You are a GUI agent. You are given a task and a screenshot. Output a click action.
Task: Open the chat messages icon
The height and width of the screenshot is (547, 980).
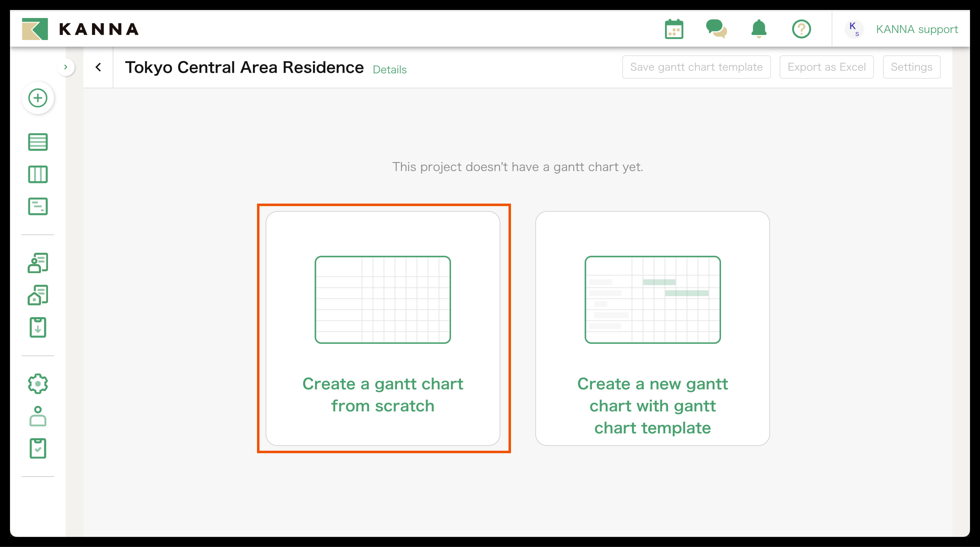[x=717, y=29]
